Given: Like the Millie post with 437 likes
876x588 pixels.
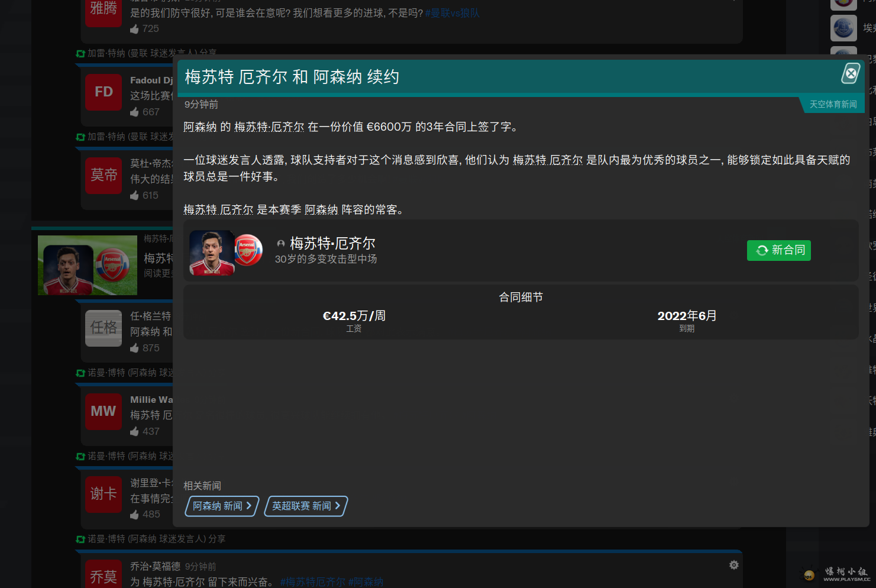Looking at the screenshot, I should pos(134,431).
